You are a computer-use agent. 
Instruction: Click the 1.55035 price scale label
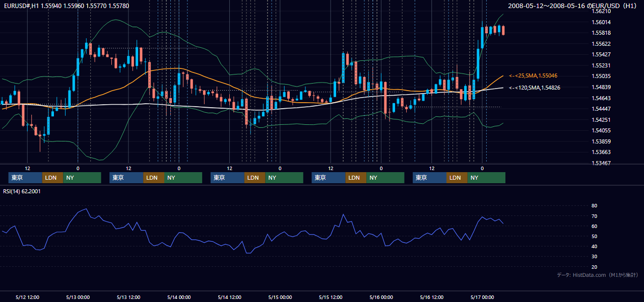pyautogui.click(x=602, y=76)
